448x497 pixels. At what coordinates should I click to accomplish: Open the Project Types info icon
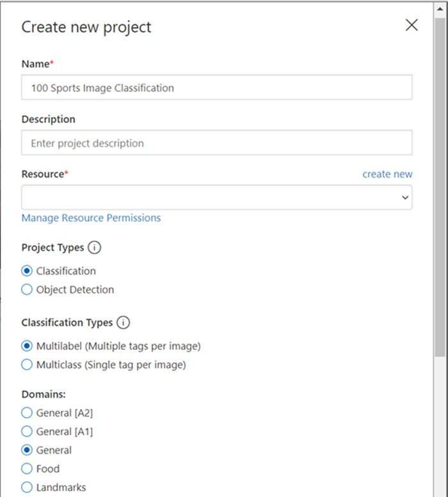coord(94,248)
